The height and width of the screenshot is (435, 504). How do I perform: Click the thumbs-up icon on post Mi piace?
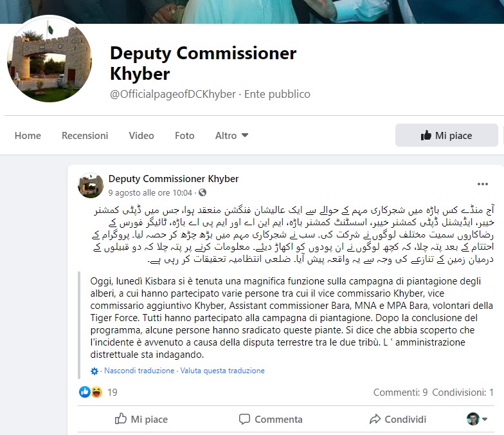point(121,419)
